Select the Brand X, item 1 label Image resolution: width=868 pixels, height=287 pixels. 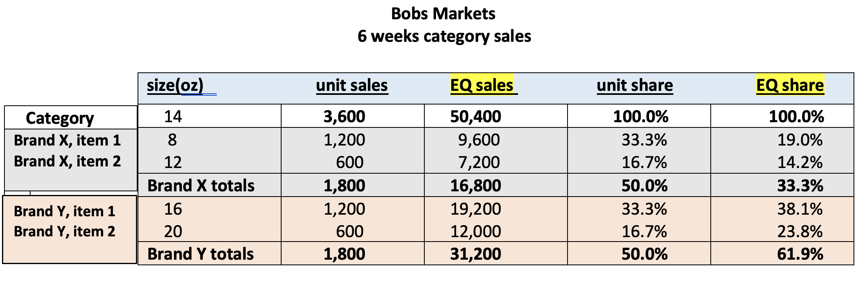(67, 140)
